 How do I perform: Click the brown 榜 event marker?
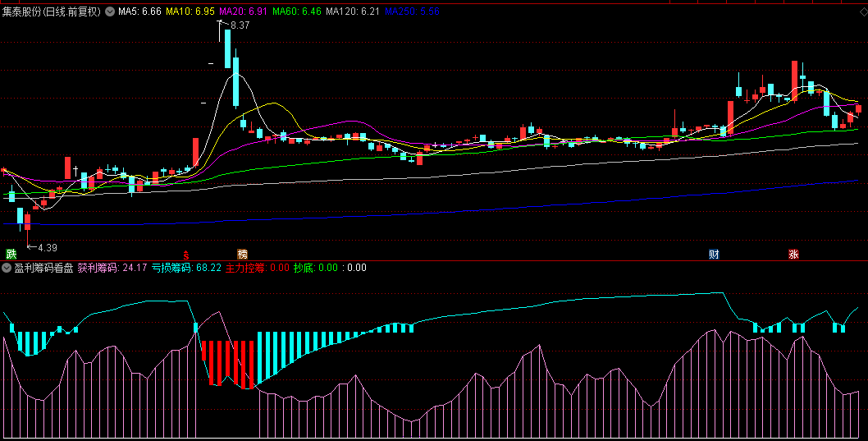(x=243, y=255)
